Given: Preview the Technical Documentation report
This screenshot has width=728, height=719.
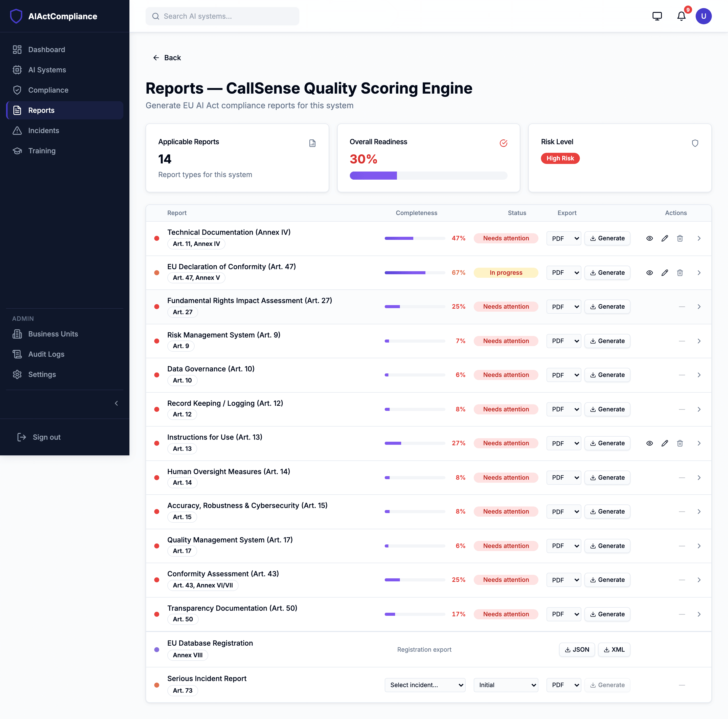Looking at the screenshot, I should [650, 238].
